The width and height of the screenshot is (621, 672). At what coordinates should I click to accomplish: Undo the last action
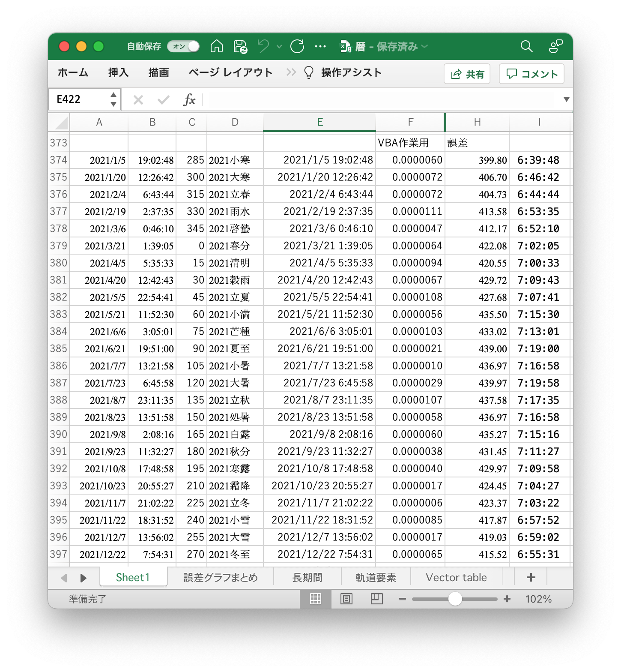pyautogui.click(x=263, y=46)
